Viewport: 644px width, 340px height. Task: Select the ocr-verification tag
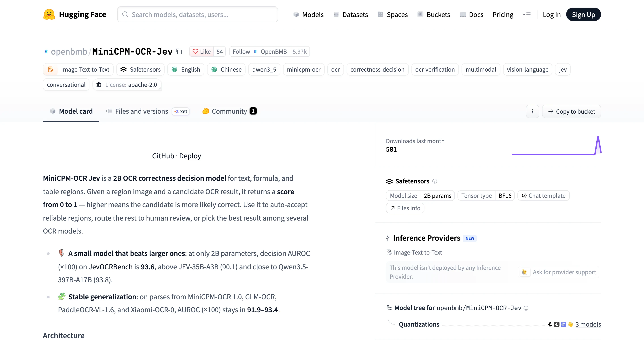click(435, 70)
